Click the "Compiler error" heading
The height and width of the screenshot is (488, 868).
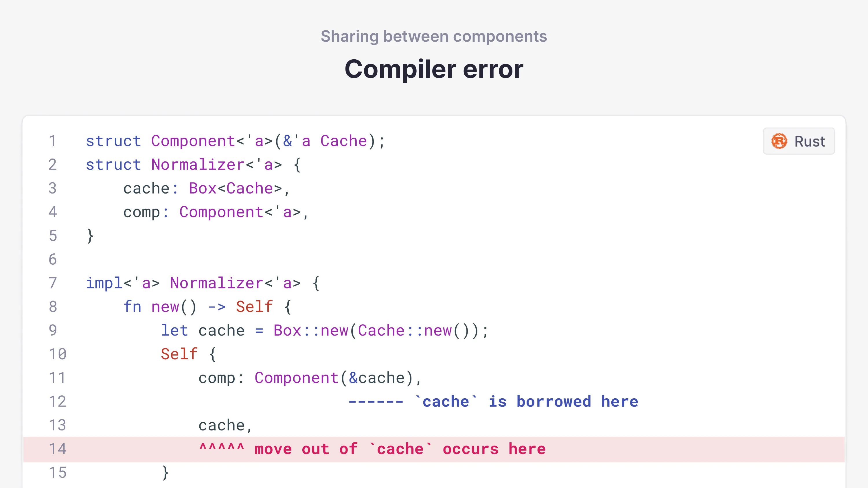434,69
